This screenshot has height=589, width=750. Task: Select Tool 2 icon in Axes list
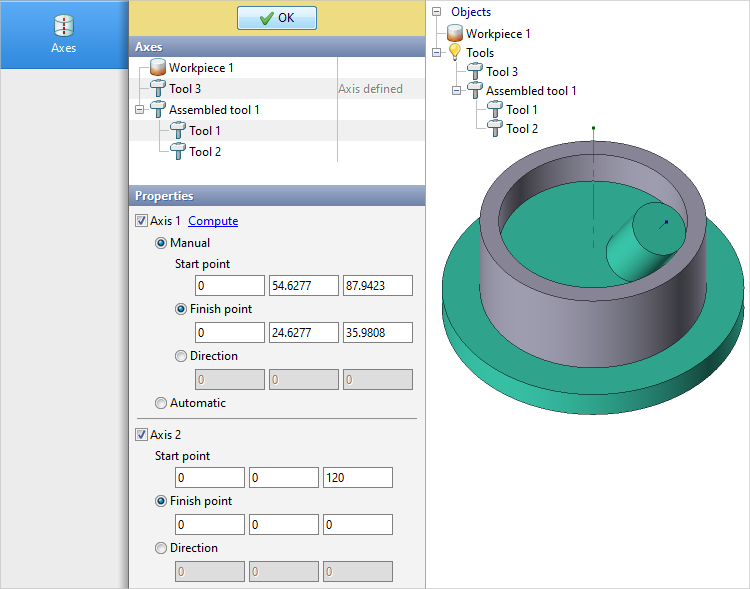point(178,151)
